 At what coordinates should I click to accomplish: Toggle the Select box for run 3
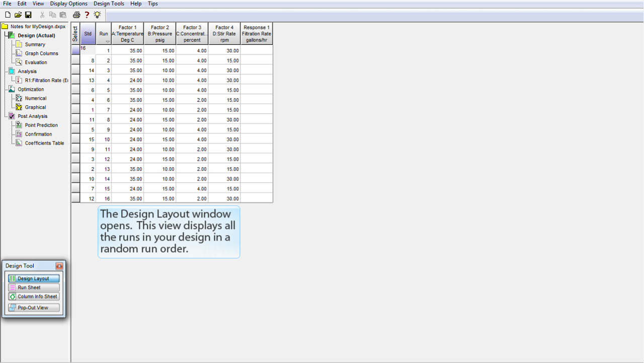pos(75,70)
